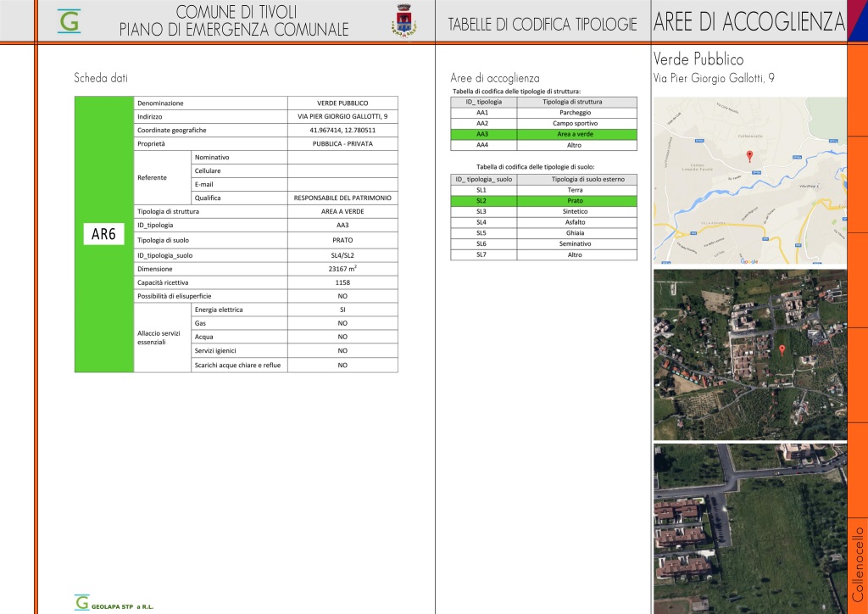Click the "AREE DI ACCOGLIENZA" header title
Screen dimensions: 868x614
click(749, 21)
